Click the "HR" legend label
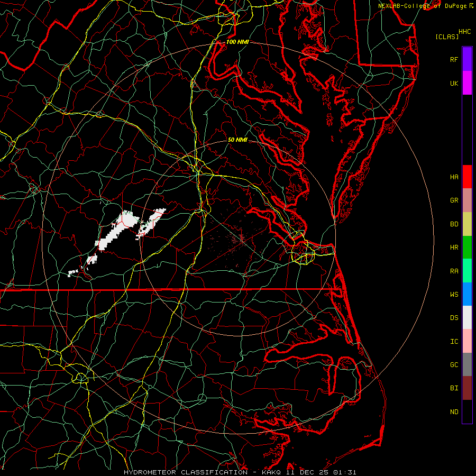The width and height of the screenshot is (476, 476). (x=454, y=248)
